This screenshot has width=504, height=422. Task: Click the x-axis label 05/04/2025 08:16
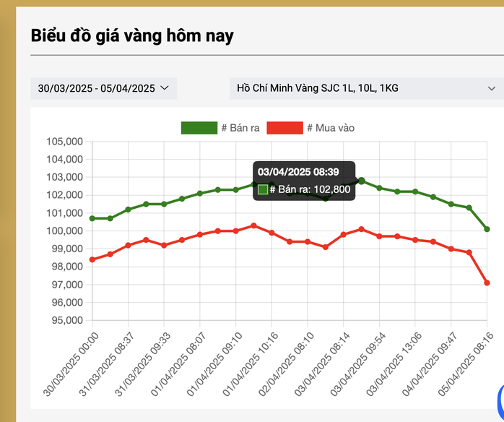tap(466, 364)
